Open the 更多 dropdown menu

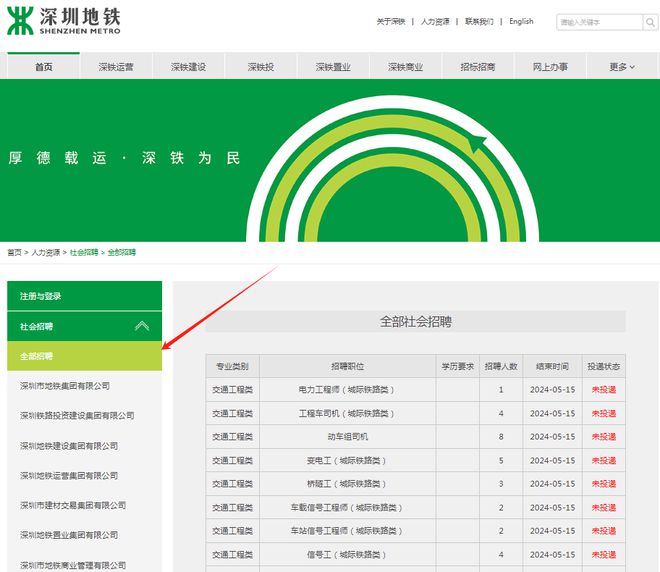point(621,67)
